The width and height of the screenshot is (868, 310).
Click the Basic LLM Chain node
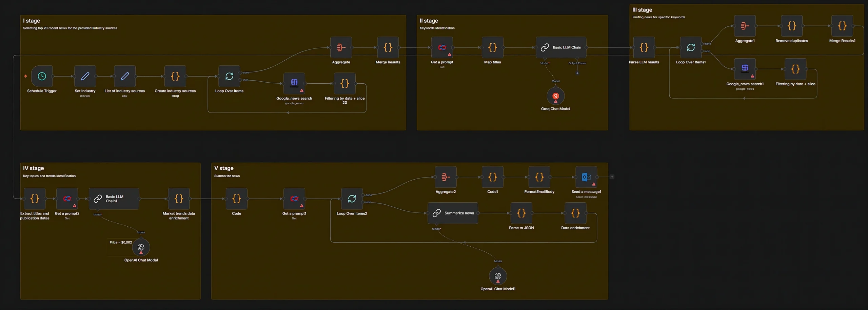pyautogui.click(x=561, y=47)
